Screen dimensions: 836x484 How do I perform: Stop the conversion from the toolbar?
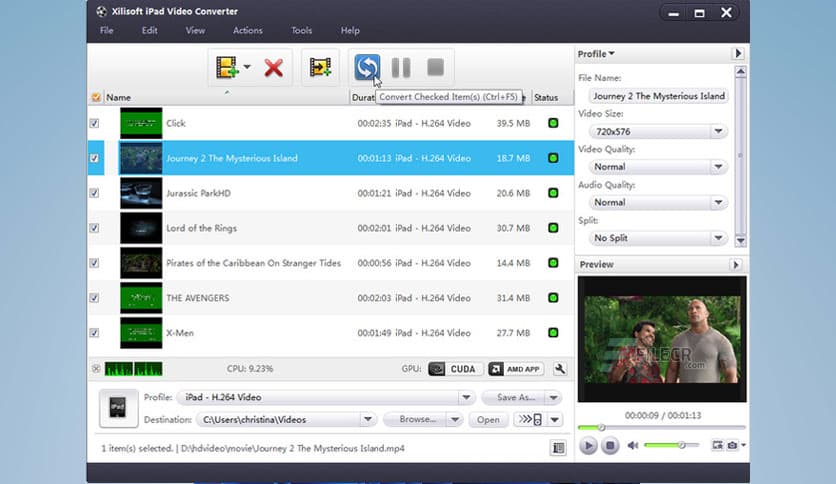(436, 67)
